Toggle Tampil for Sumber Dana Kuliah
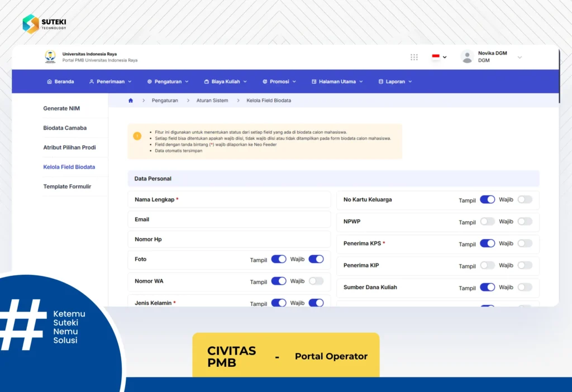 point(487,287)
